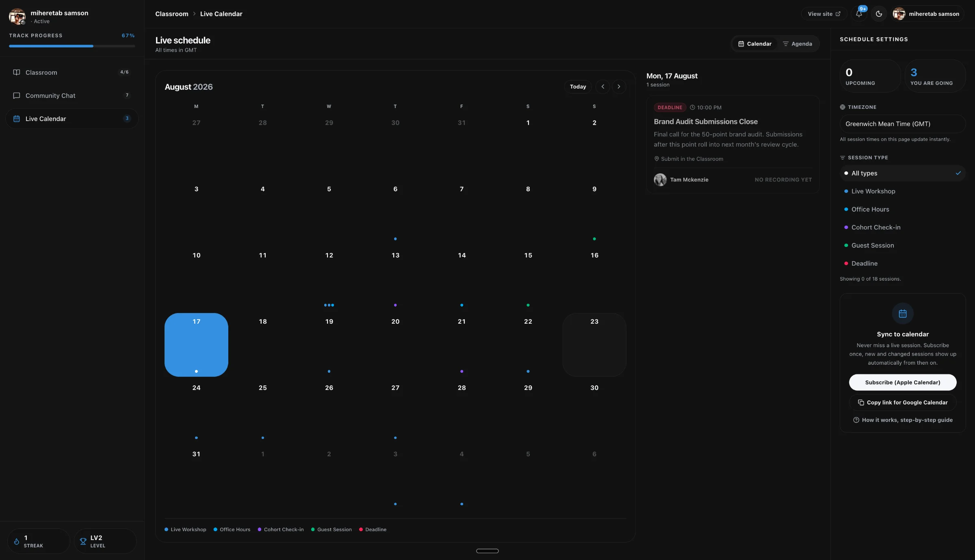Click Submit in the Classroom location
The image size is (975, 560).
(689, 159)
